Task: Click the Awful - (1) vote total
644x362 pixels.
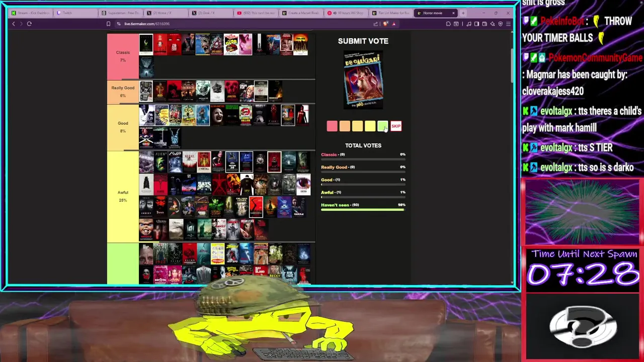Action: 331,192
